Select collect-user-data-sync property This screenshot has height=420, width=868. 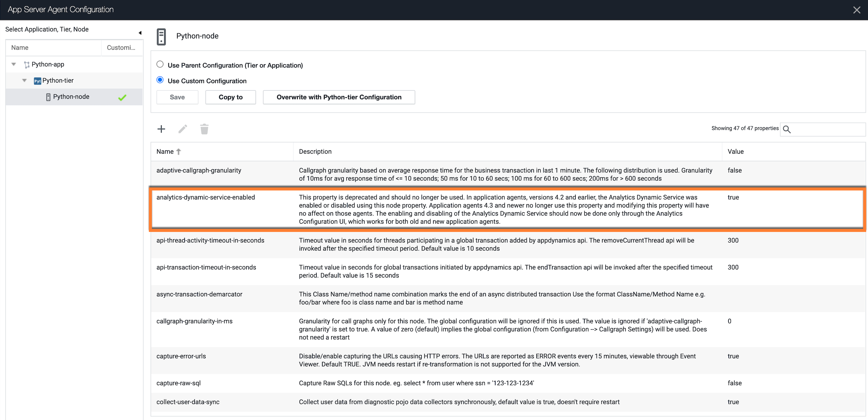pyautogui.click(x=188, y=402)
